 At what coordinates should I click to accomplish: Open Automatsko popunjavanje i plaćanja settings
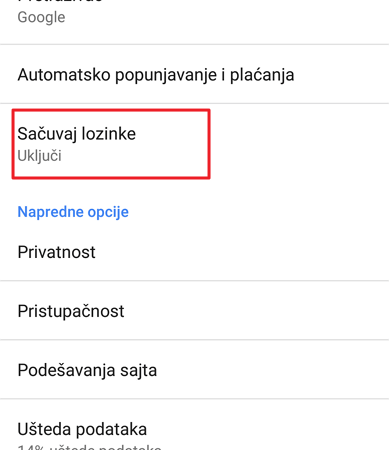[194, 74]
